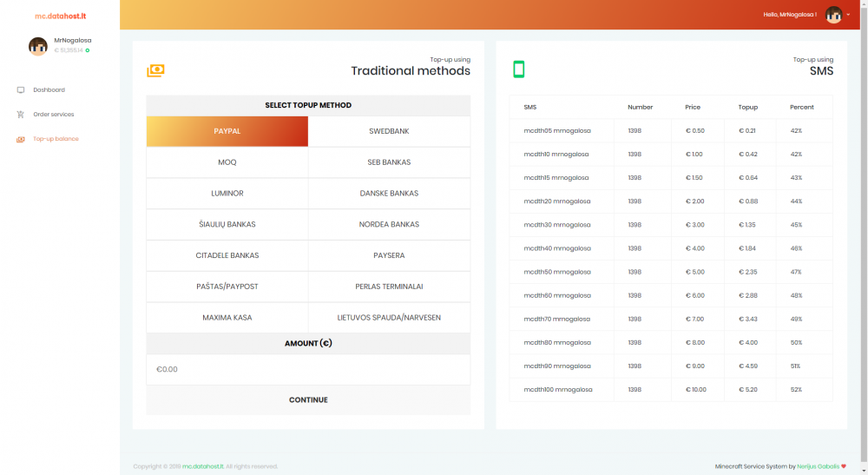Select SEB BANKAS topup method

389,162
